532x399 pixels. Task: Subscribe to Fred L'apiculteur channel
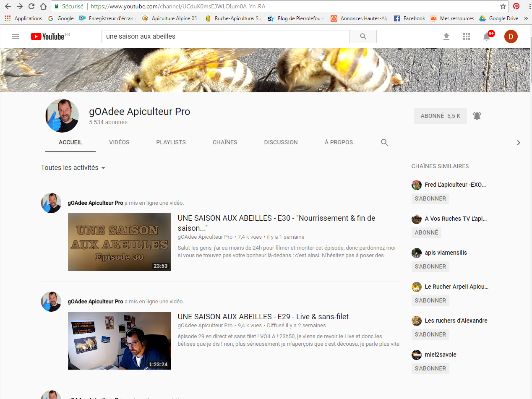pyautogui.click(x=430, y=198)
